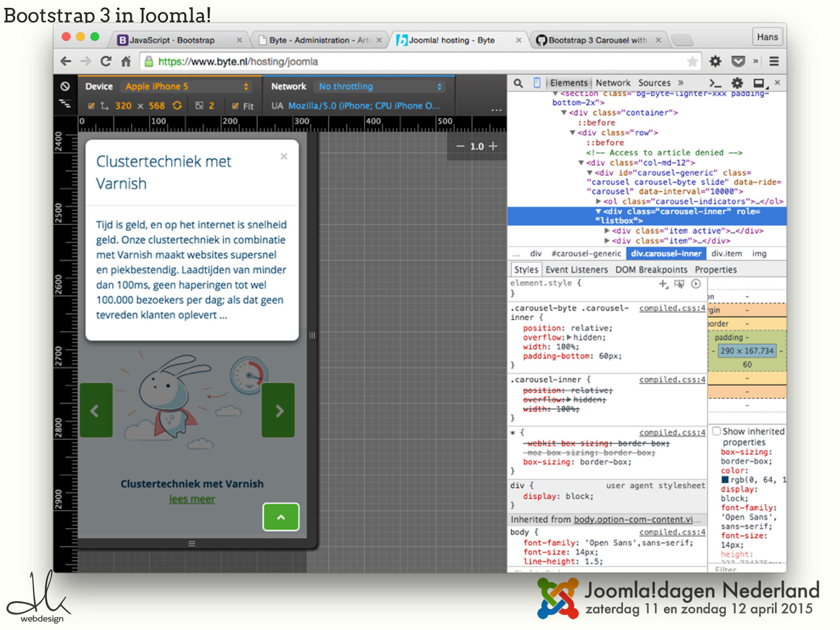This screenshot has width=840, height=630.
Task: Bookmark this page with the star icon
Action: [692, 61]
